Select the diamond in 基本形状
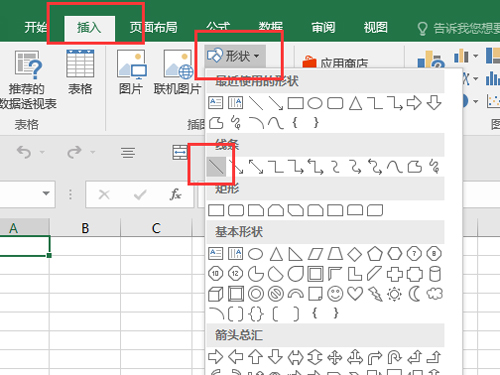 (x=355, y=254)
